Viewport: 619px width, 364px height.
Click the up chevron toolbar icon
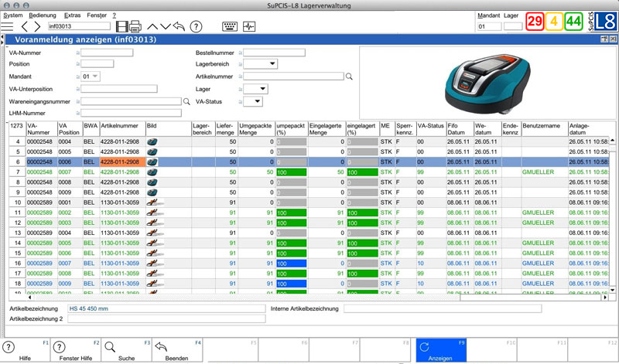152,27
